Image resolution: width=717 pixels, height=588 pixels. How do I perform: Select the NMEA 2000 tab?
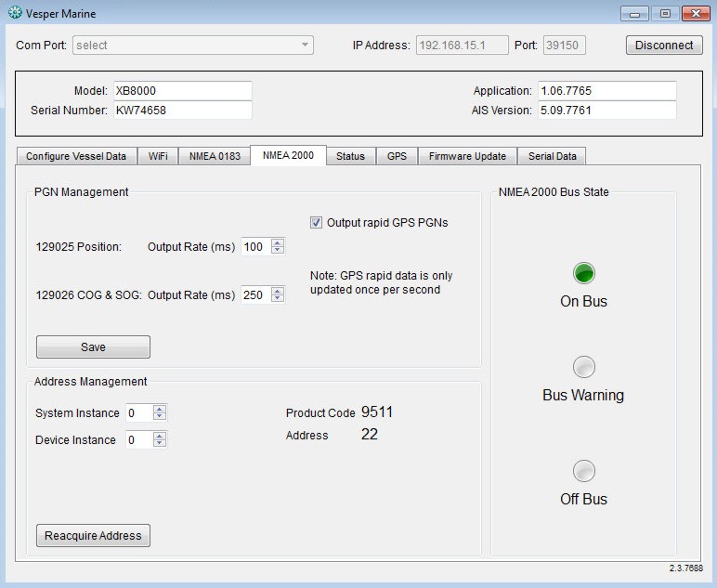288,155
